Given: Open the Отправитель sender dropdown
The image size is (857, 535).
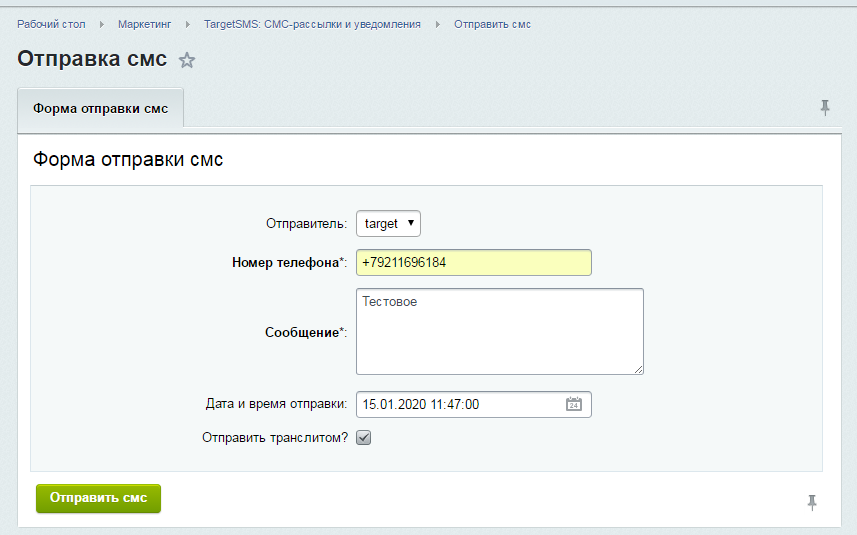Looking at the screenshot, I should coord(388,224).
